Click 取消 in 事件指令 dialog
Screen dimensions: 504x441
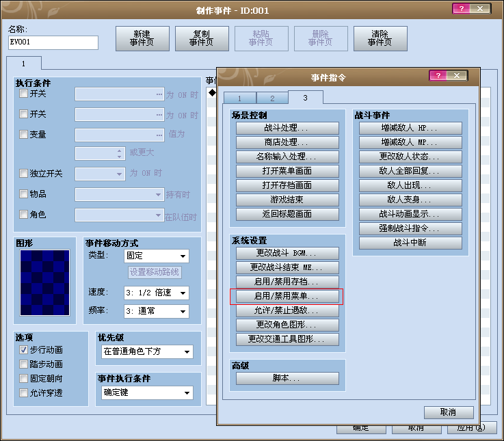point(449,412)
